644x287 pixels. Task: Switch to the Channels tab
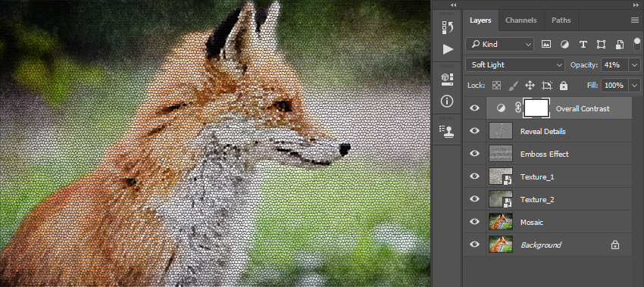pos(521,20)
